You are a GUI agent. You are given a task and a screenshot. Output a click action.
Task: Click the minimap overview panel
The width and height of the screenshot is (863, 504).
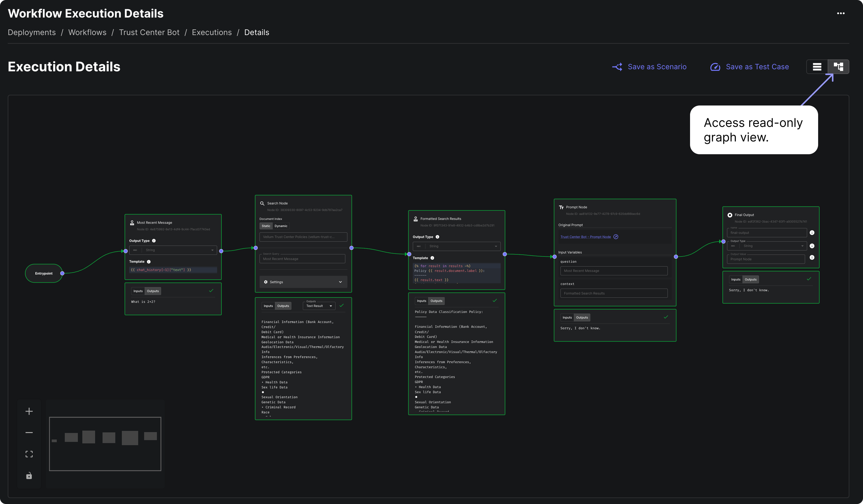coord(105,444)
